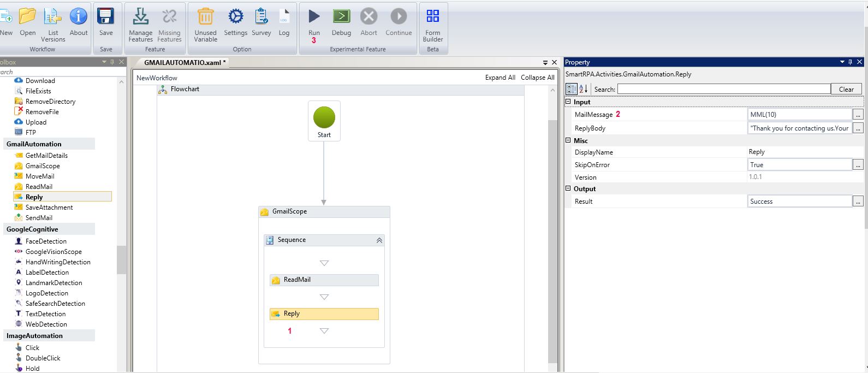Image resolution: width=868 pixels, height=373 pixels.
Task: Select SendMail in the toolbox
Action: click(39, 218)
